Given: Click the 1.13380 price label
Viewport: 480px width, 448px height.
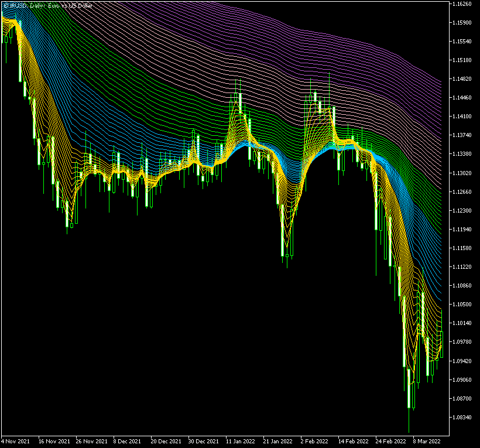Looking at the screenshot, I should click(462, 153).
